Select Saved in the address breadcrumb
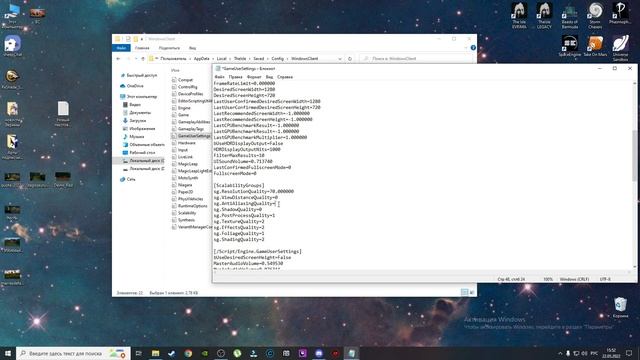The image size is (640, 360). (x=259, y=59)
